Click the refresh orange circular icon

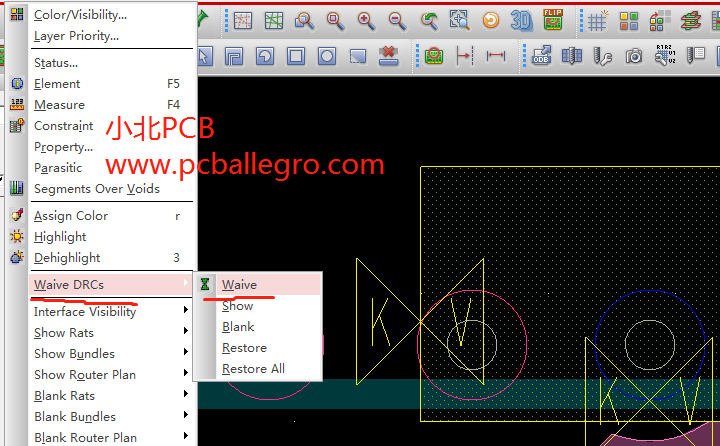(x=490, y=20)
